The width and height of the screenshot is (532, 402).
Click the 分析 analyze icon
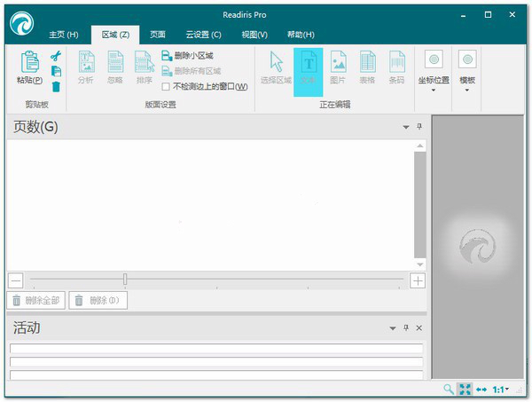click(85, 62)
